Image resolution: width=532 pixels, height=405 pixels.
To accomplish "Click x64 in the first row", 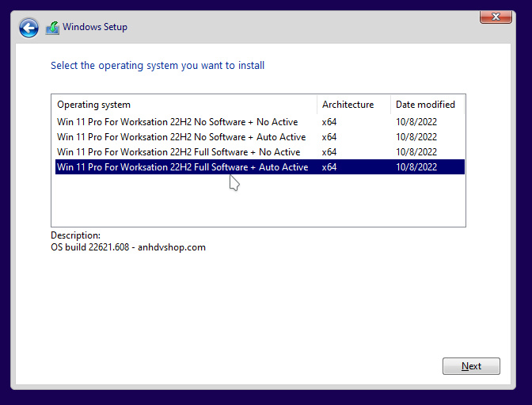I will coord(329,122).
